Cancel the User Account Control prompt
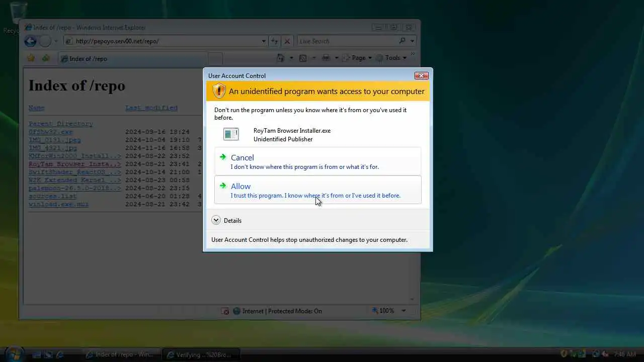 317,161
